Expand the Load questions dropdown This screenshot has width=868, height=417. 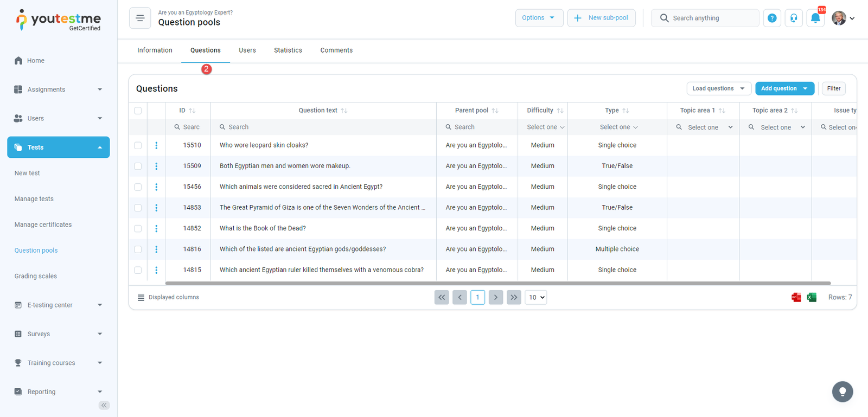(x=718, y=88)
